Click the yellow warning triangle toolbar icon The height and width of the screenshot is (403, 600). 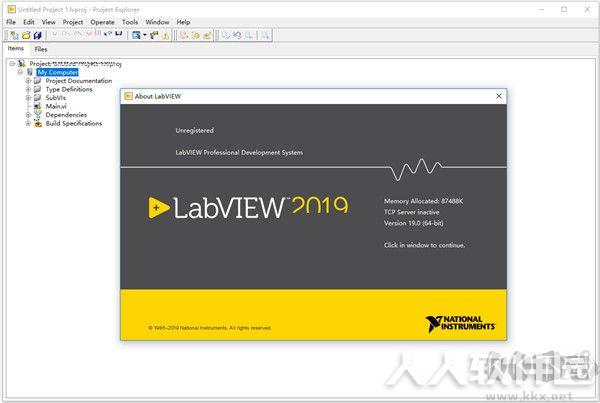(166, 36)
